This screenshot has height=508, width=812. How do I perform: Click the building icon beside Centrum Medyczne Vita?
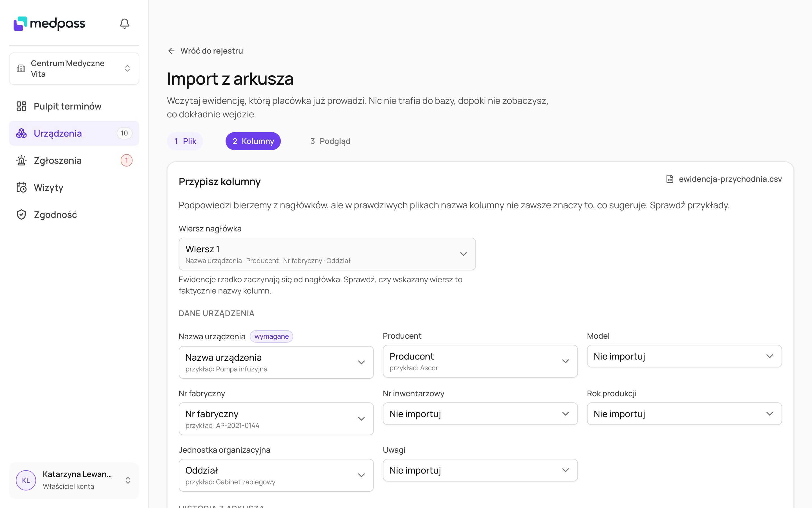click(21, 69)
